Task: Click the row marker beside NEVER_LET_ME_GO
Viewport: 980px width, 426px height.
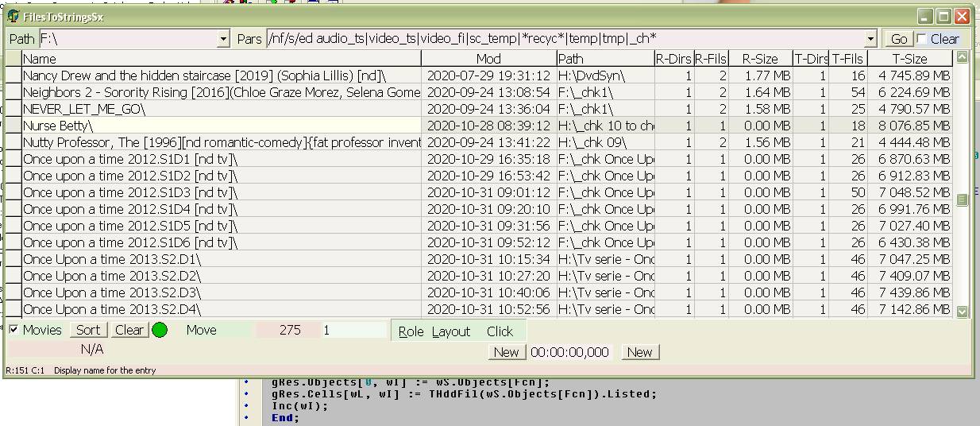Action: 13,109
